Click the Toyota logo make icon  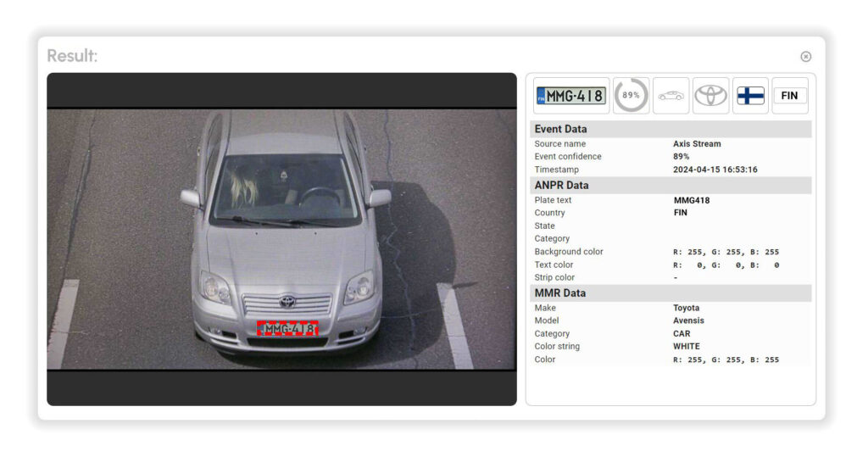[710, 96]
